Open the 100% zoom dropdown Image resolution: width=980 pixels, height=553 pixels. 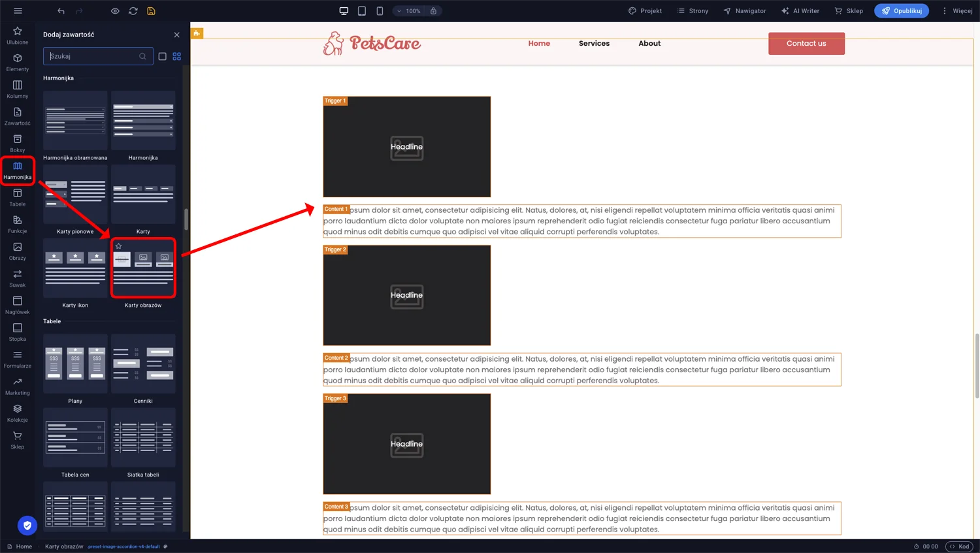click(409, 11)
